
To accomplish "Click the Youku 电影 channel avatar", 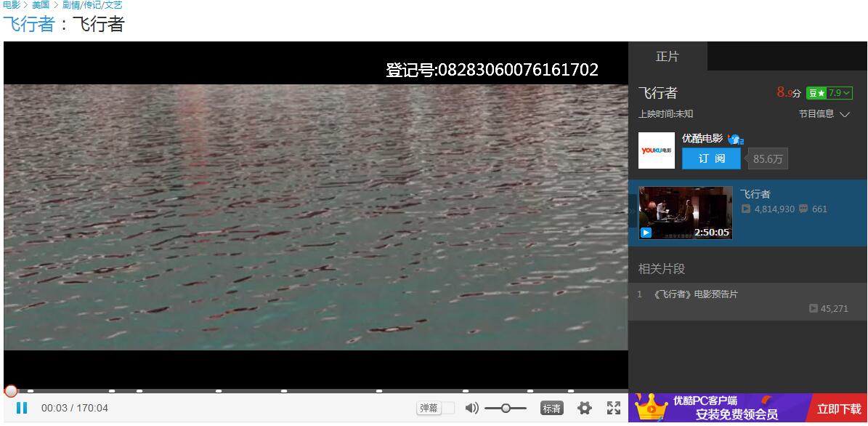I will click(x=656, y=150).
